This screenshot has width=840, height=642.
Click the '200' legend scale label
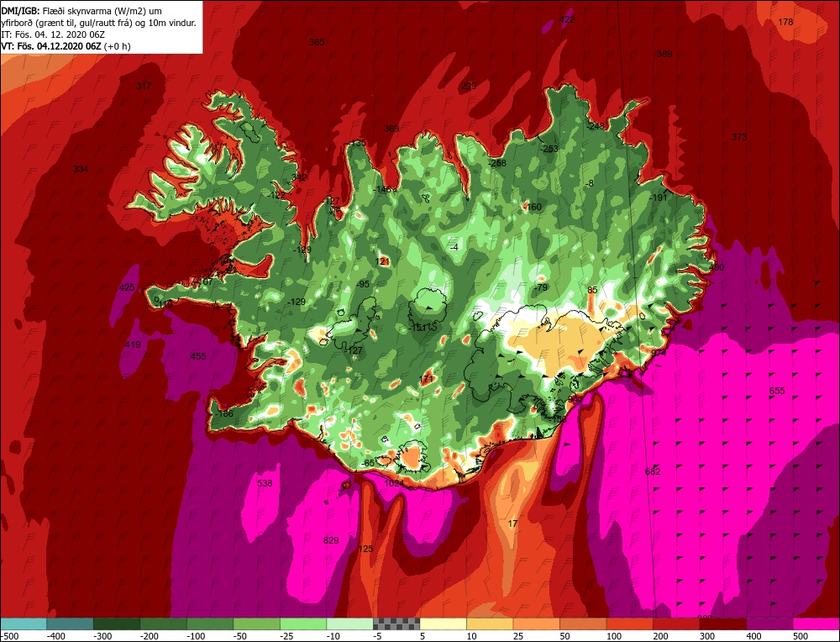tap(660, 636)
